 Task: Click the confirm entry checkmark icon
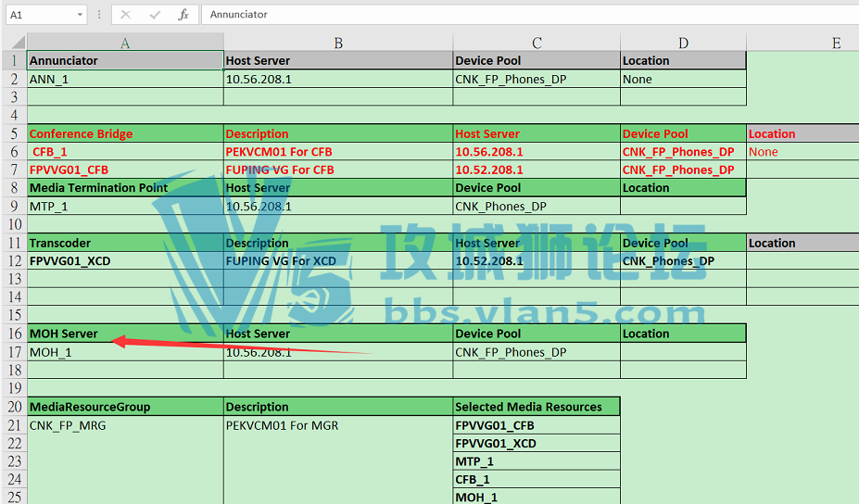(x=155, y=15)
